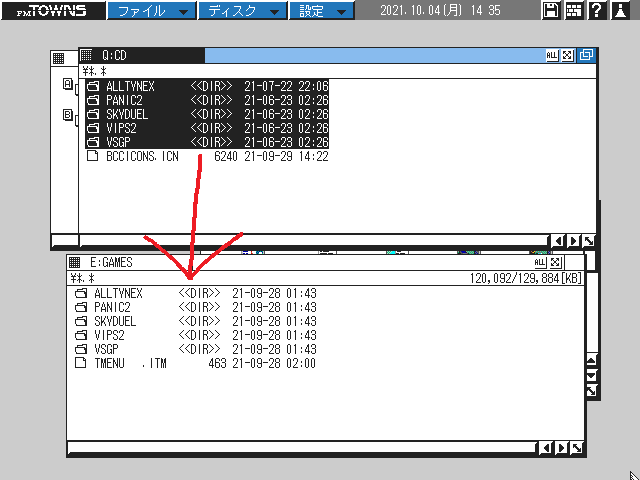This screenshot has width=640, height=480.
Task: Click the floppy disk icon in top bar
Action: pyautogui.click(x=551, y=10)
